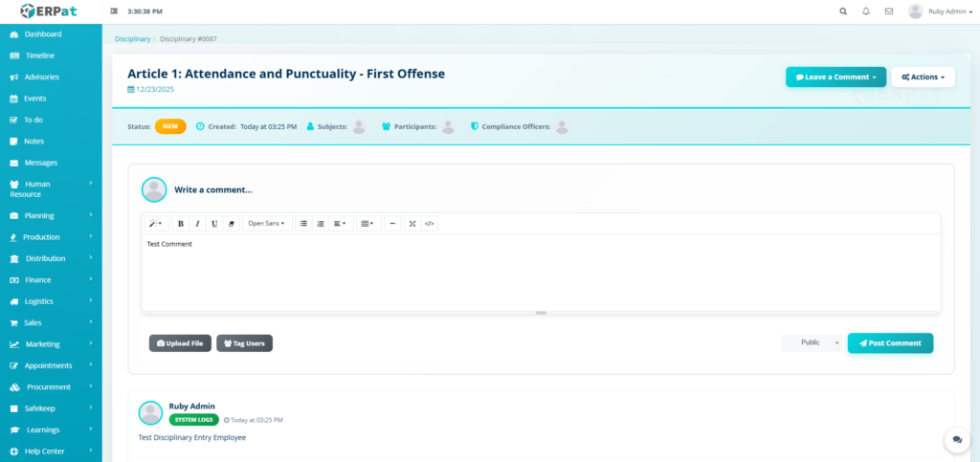Open the mail envelope icon in top bar
Image resolution: width=980 pixels, height=462 pixels.
889,11
